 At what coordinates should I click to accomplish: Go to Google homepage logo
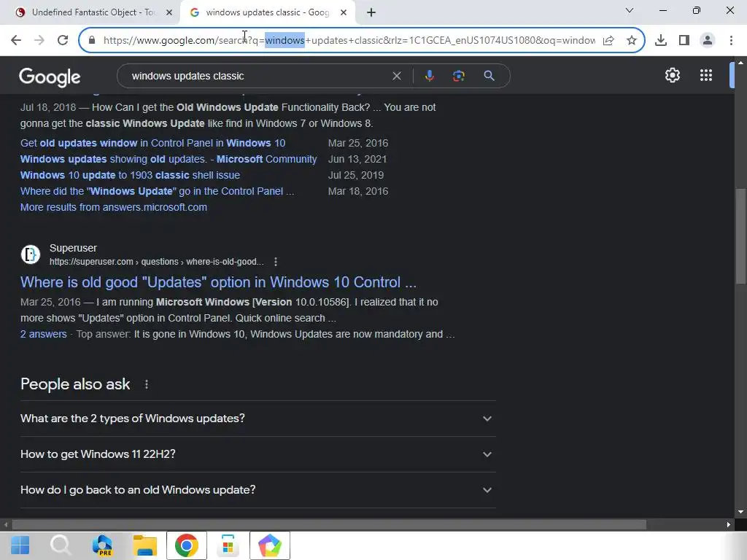point(50,77)
